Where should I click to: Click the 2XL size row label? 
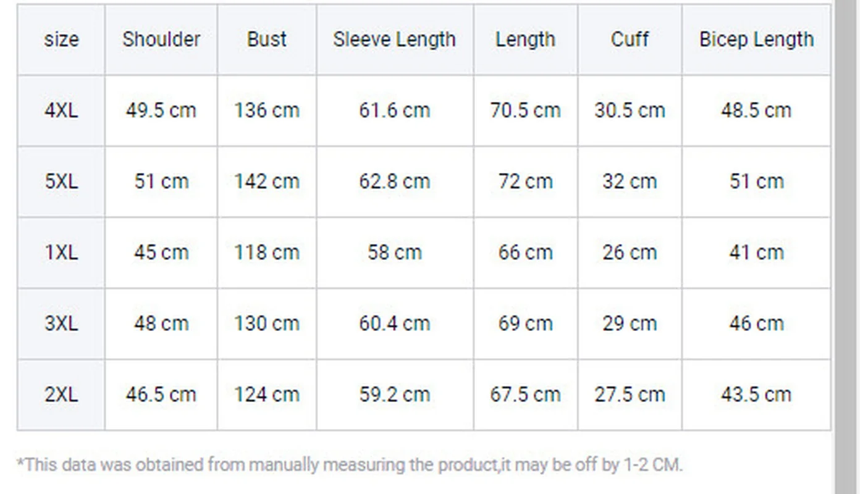61,395
